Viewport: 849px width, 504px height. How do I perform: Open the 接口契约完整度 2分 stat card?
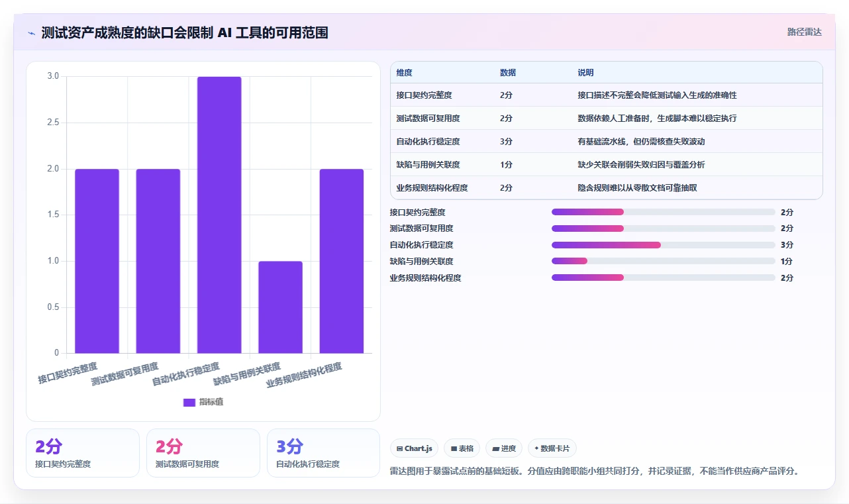tap(83, 453)
